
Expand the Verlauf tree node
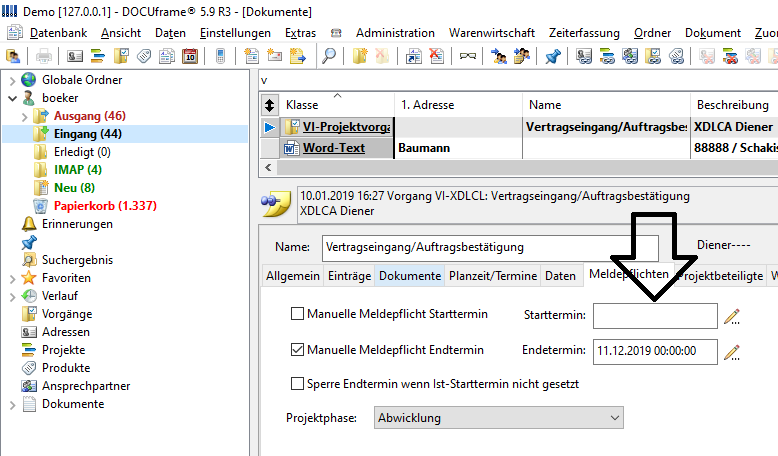[x=12, y=297]
